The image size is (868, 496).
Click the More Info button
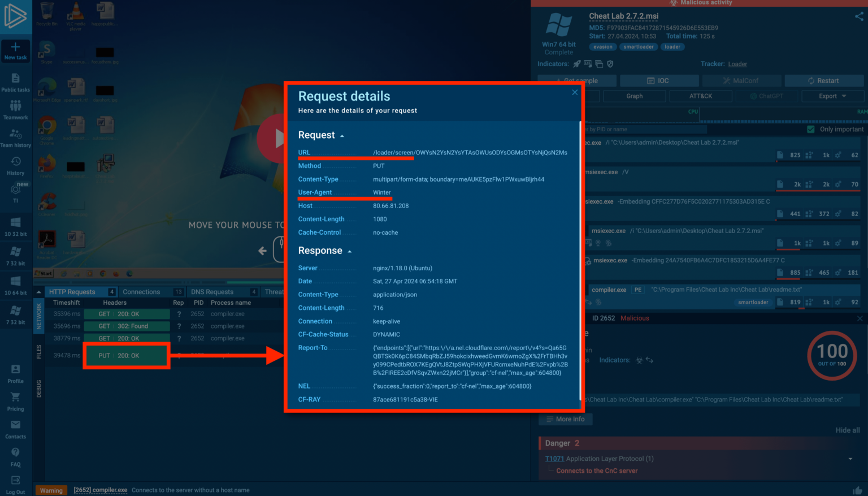tap(565, 419)
